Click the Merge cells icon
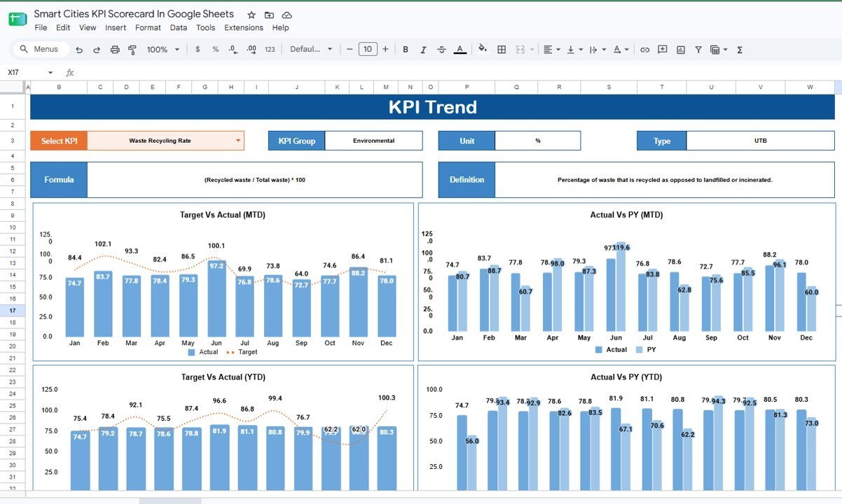 point(520,50)
